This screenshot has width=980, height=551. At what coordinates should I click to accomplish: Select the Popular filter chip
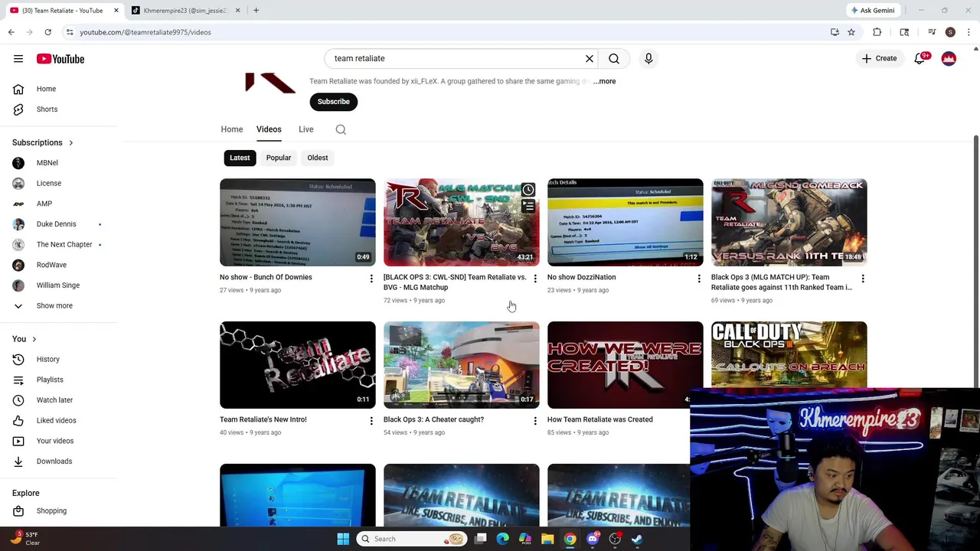coord(279,158)
